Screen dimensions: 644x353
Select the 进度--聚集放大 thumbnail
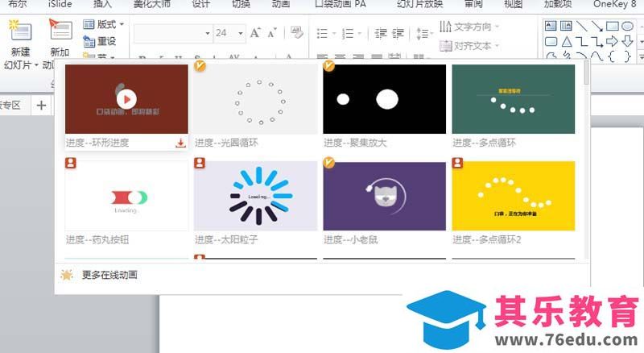pos(385,99)
